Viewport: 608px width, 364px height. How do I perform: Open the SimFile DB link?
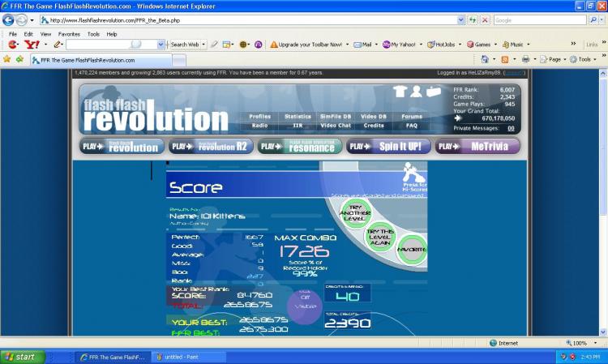pyautogui.click(x=336, y=116)
